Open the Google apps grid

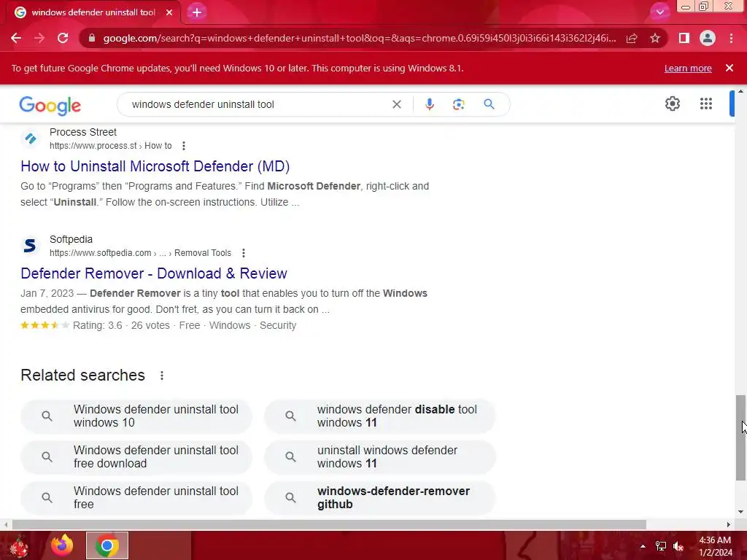706,104
